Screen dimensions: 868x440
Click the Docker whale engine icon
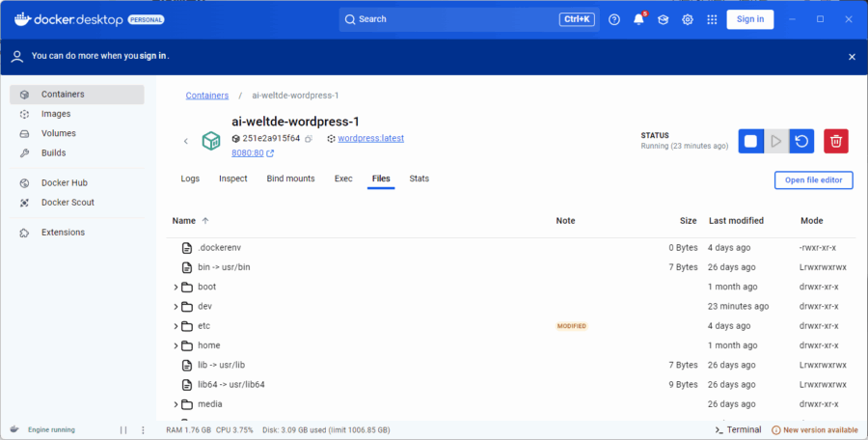(x=14, y=429)
